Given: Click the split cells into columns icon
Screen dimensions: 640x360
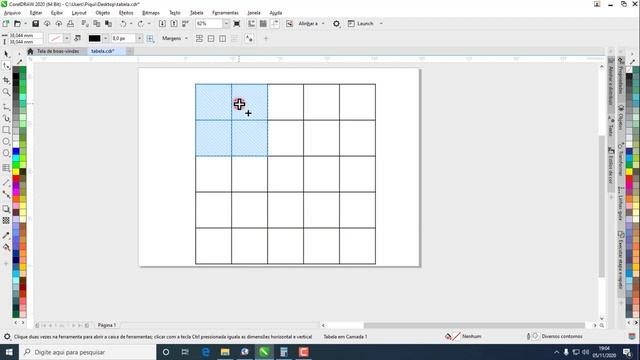Looking at the screenshot, I should (222, 38).
